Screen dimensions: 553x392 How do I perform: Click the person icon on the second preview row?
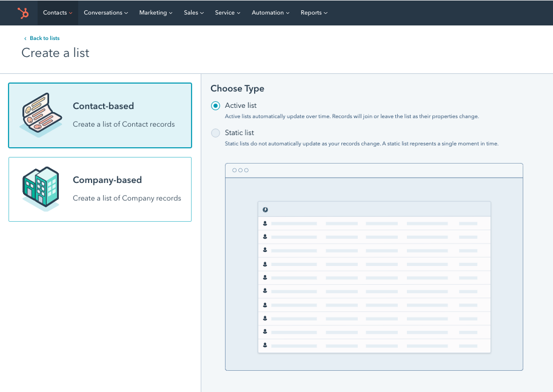[265, 236]
